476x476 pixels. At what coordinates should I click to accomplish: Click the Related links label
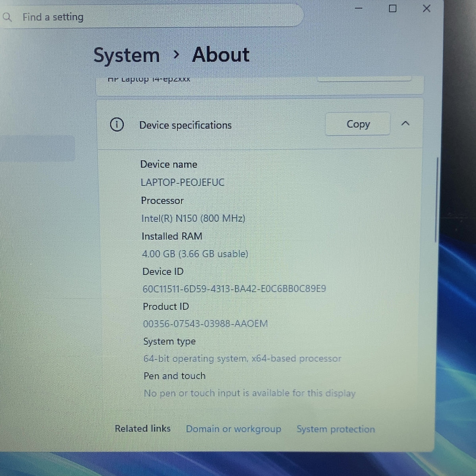143,428
